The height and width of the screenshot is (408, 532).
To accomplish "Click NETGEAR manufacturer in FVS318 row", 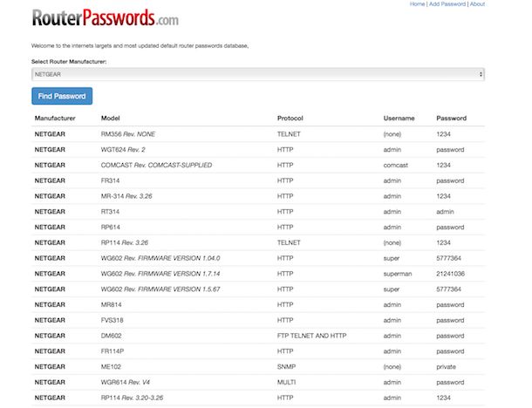I will 50,321.
